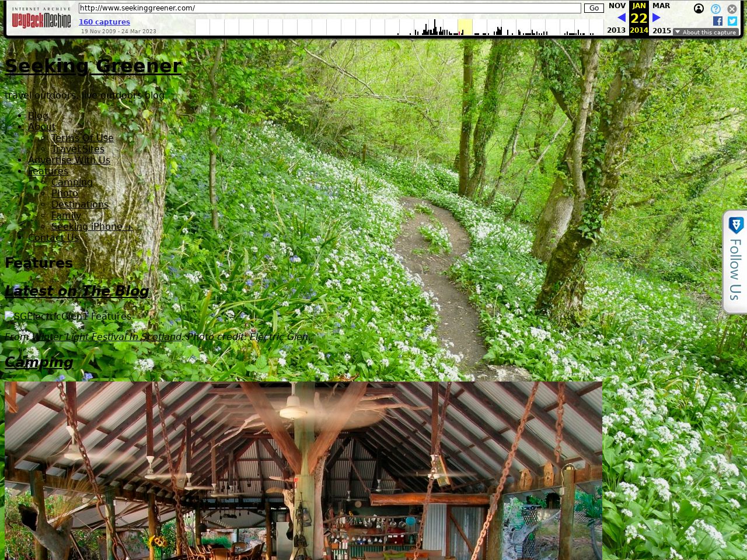Go to next capture arrow
The image size is (747, 560).
click(x=657, y=18)
